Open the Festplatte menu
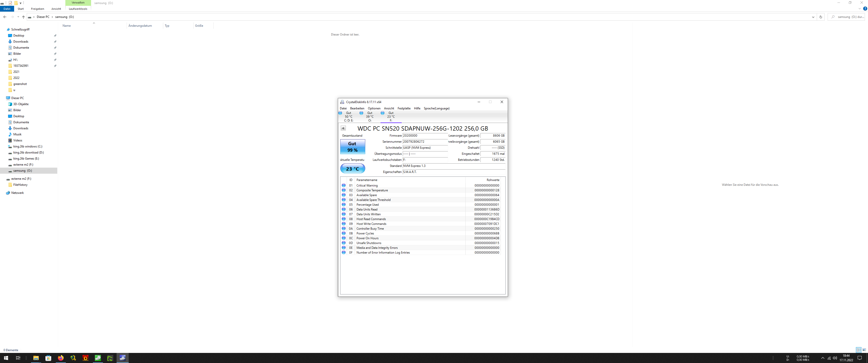Screen dimensions: 868x363 tap(404, 108)
